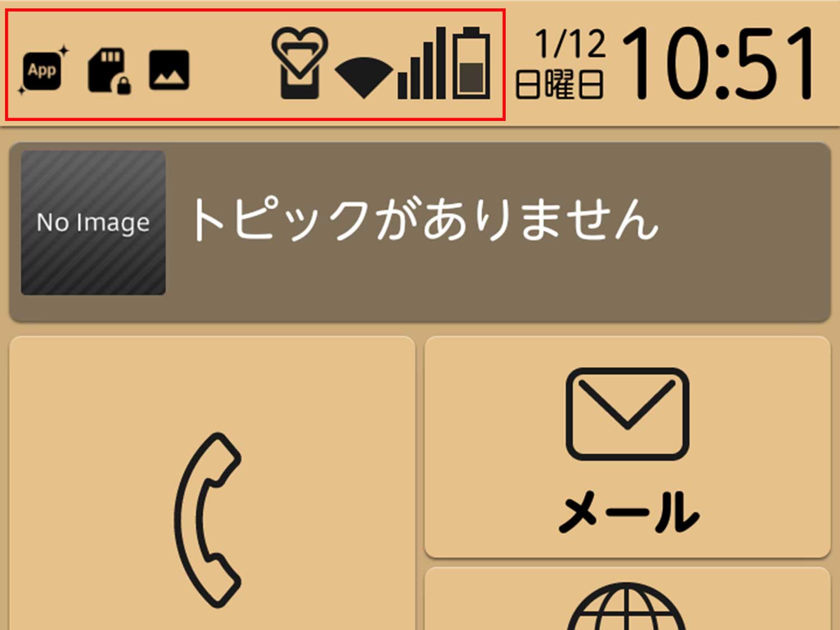Tap the 日曜日 weekday label

point(559,85)
